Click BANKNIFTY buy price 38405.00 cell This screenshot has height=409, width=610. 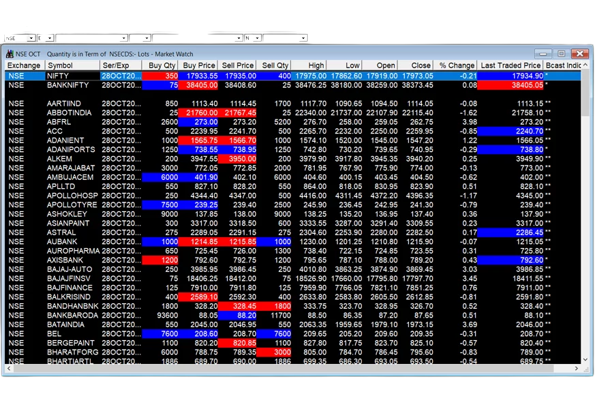pos(198,85)
